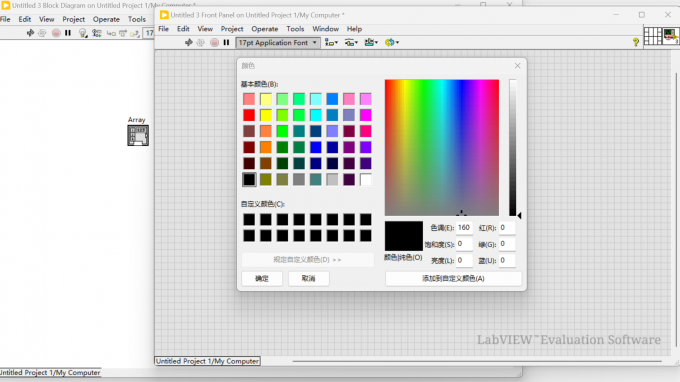Image resolution: width=680 pixels, height=382 pixels.
Task: Click the 绿(G) green value field
Action: [507, 244]
